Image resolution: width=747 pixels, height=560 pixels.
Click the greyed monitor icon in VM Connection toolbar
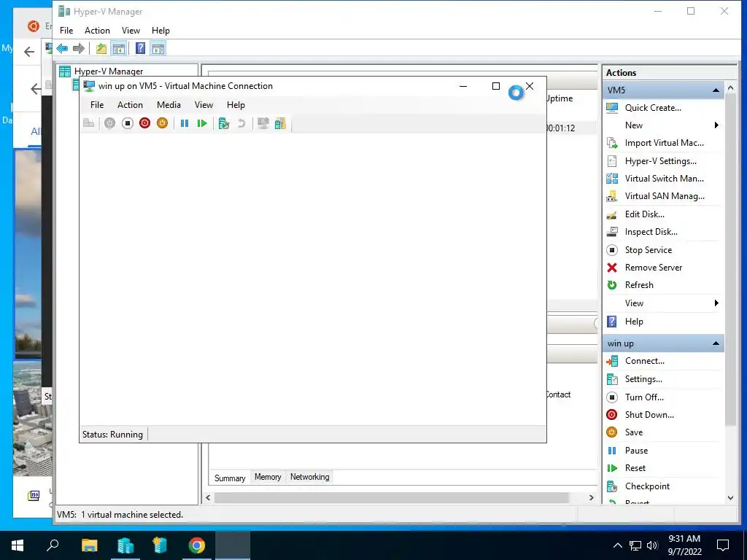coord(263,123)
